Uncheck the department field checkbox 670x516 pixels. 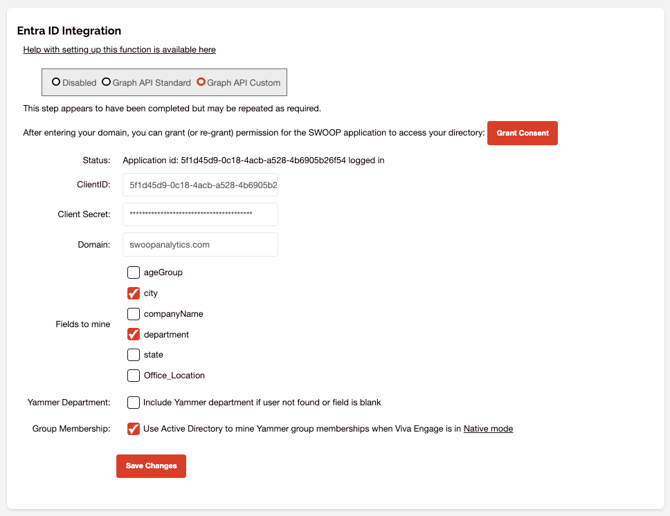[x=133, y=334]
